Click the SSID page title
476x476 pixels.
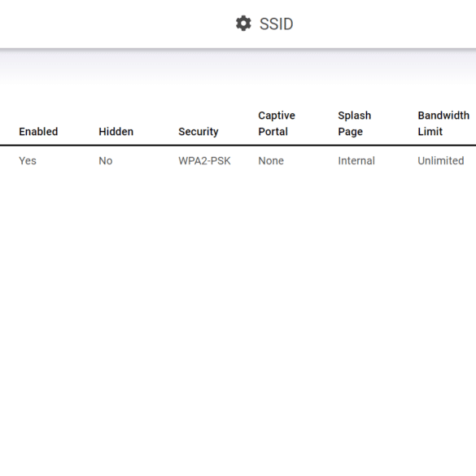277,24
